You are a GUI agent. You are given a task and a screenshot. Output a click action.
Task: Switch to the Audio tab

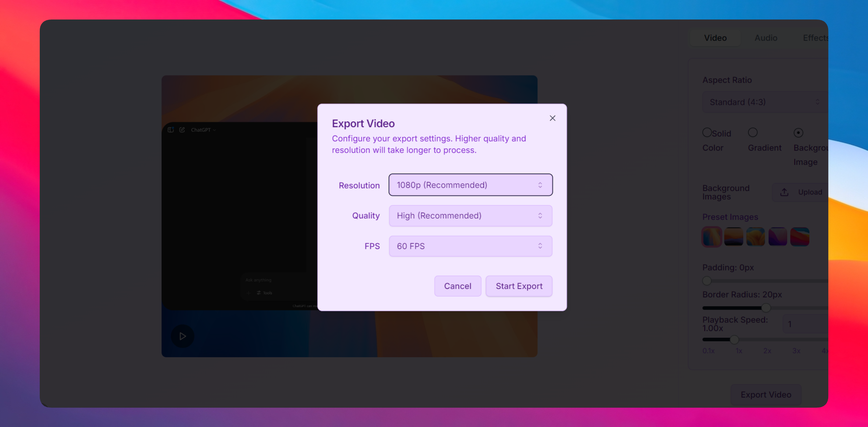point(766,38)
